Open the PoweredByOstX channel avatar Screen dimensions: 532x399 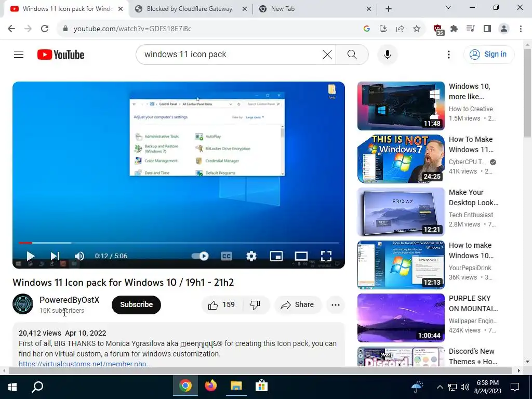pos(23,304)
